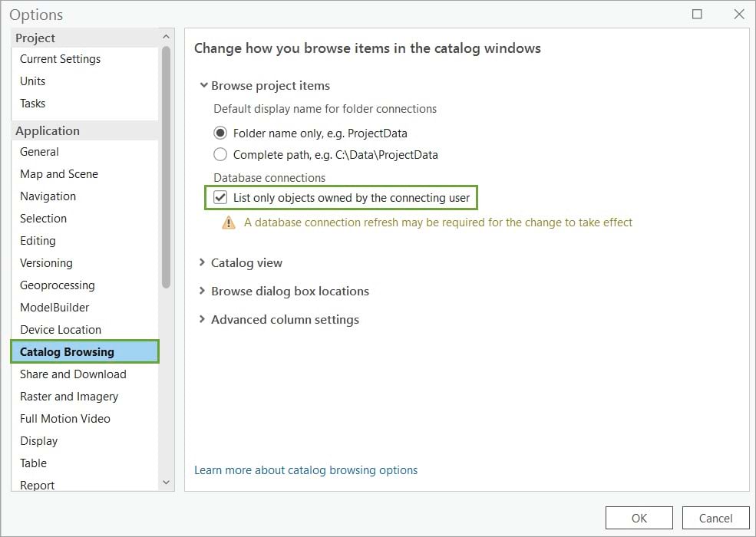Uncheck List only objects owned by connecting user
The image size is (756, 537).
(x=220, y=198)
